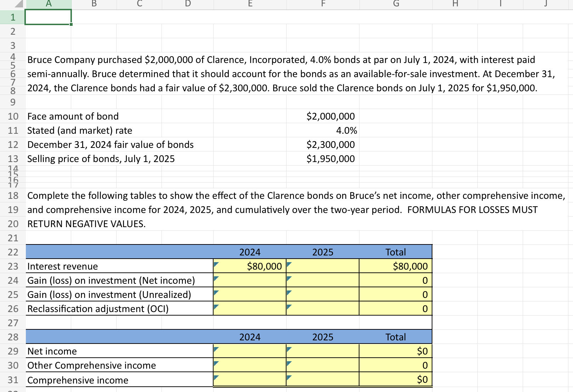Select cell A1
The image size is (573, 392).
point(48,16)
